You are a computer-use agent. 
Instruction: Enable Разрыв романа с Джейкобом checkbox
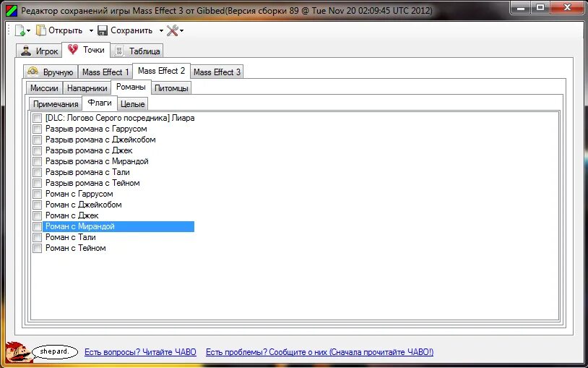pos(37,140)
